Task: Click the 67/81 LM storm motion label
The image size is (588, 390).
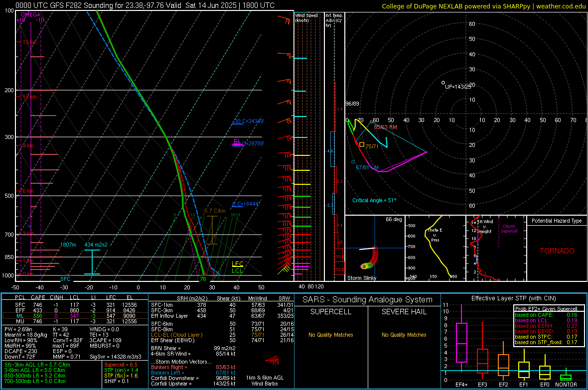Action: pos(367,167)
